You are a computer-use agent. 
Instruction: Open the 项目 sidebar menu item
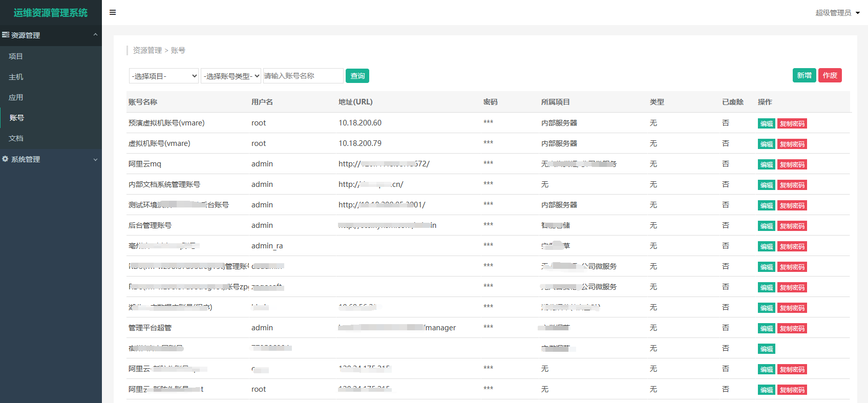(51, 56)
